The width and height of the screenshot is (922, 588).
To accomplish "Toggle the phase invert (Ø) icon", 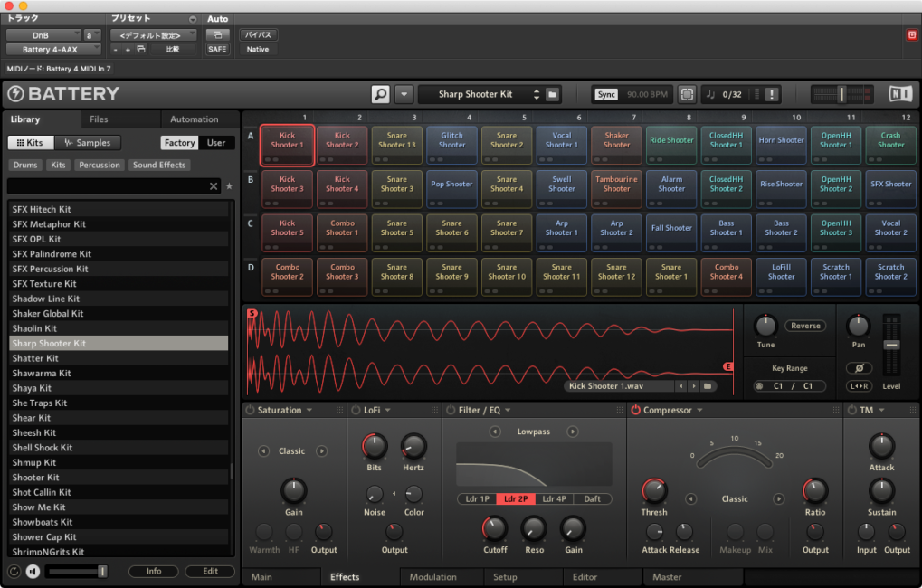I will 858,368.
